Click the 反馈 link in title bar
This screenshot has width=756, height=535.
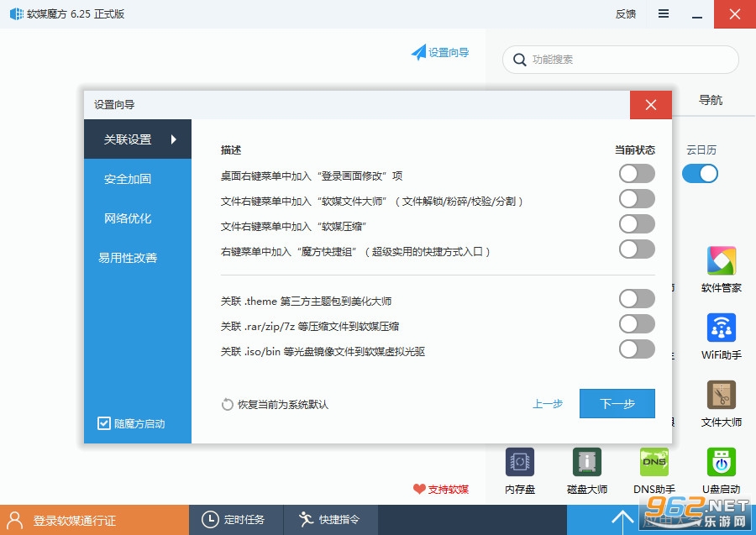coord(625,14)
